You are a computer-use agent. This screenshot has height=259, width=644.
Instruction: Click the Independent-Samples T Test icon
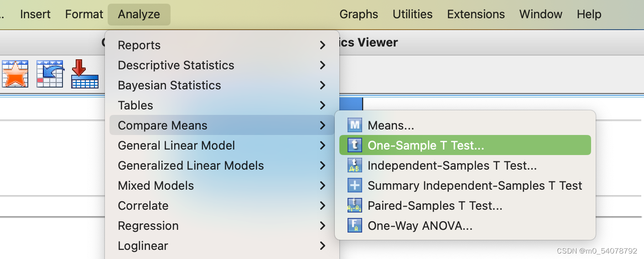(x=354, y=166)
